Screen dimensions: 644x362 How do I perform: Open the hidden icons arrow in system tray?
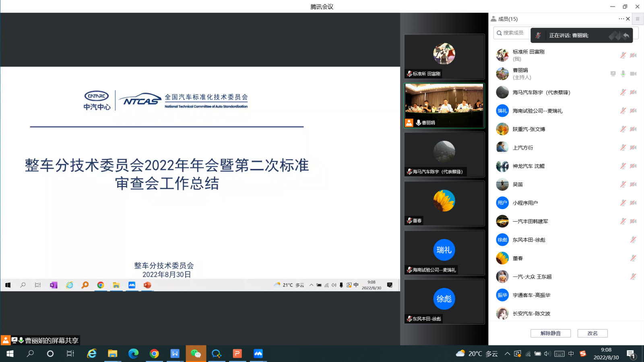click(x=508, y=354)
